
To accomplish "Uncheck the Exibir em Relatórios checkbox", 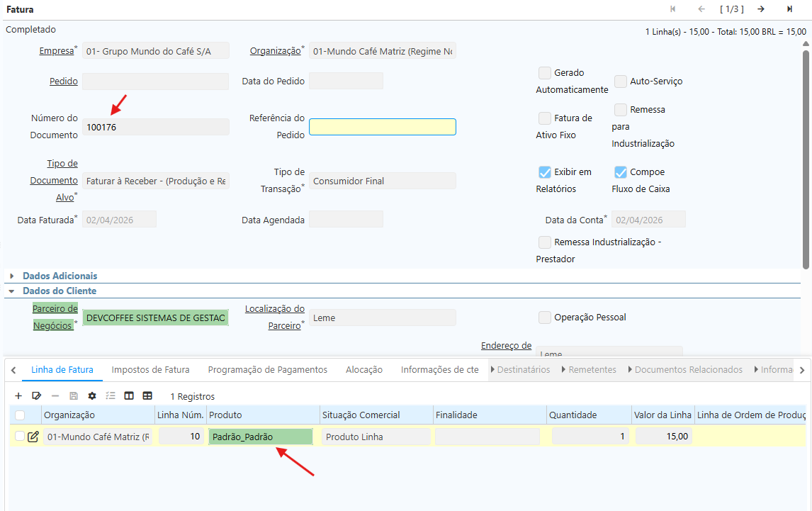I will [545, 172].
